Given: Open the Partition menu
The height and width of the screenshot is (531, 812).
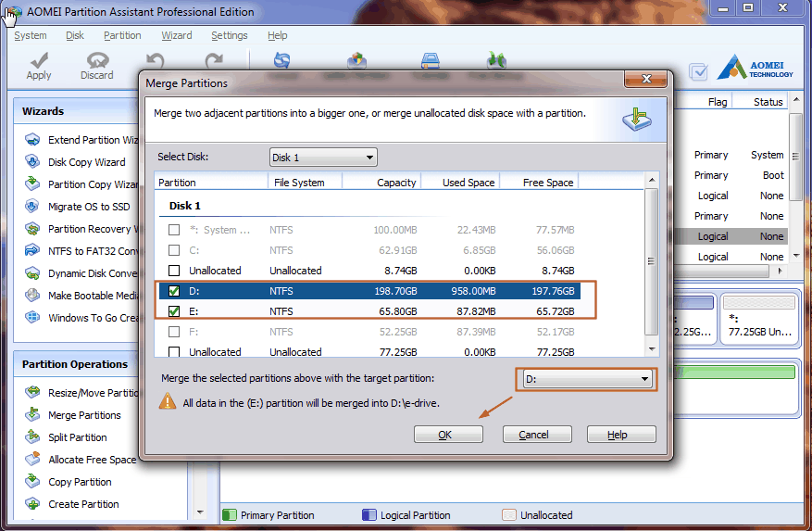Looking at the screenshot, I should [122, 35].
